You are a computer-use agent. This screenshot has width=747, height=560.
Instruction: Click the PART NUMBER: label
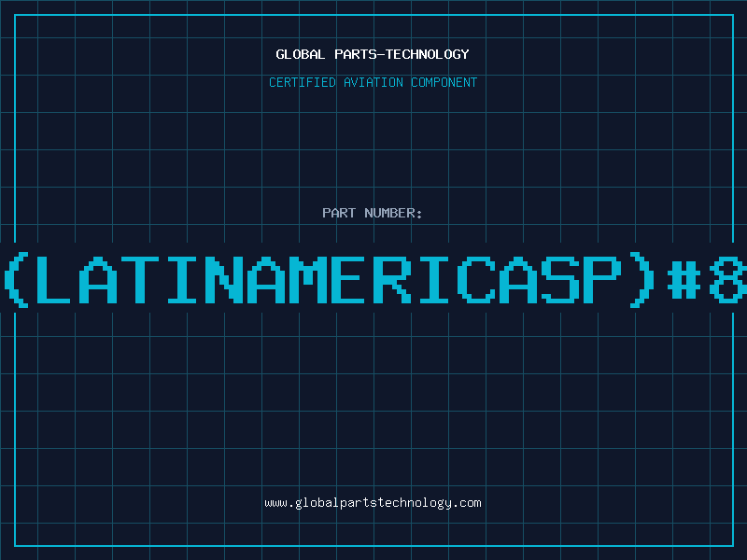point(373,213)
